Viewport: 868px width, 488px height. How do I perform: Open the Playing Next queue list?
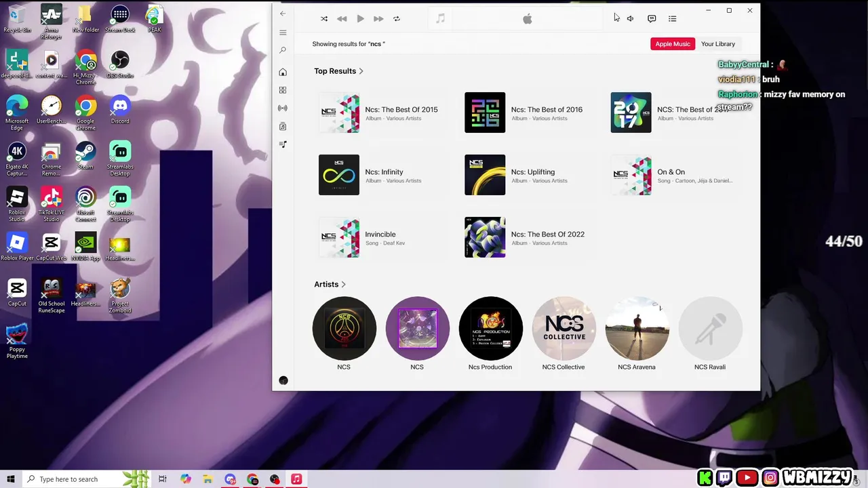[673, 19]
